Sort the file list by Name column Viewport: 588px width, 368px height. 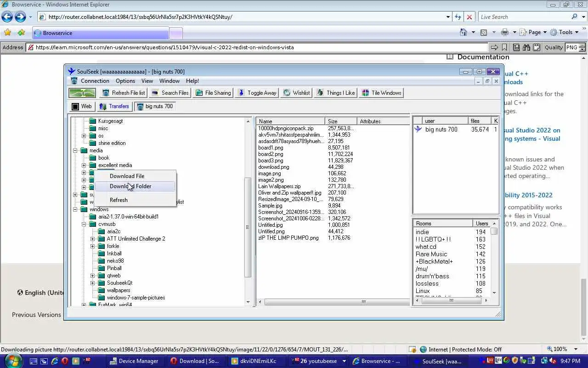coord(290,121)
